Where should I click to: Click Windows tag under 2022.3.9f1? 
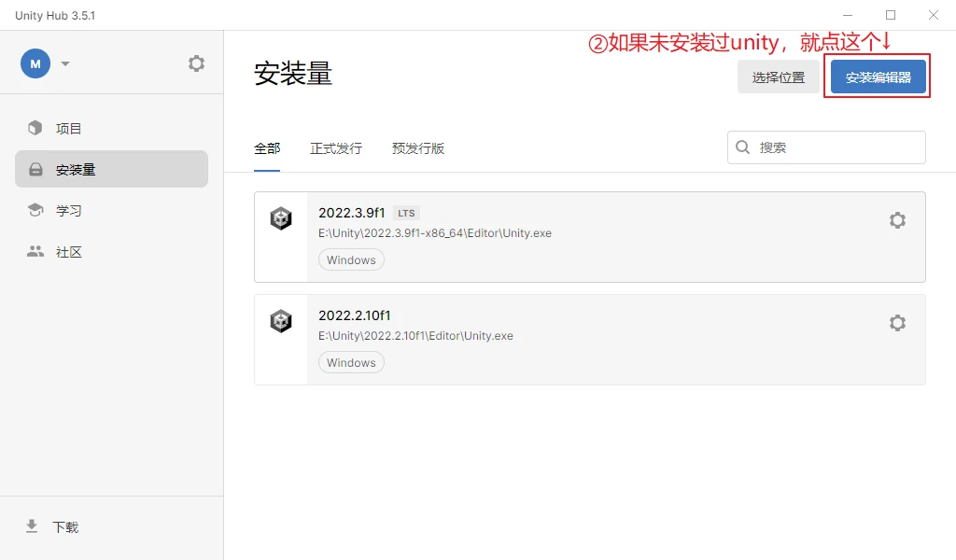point(351,259)
